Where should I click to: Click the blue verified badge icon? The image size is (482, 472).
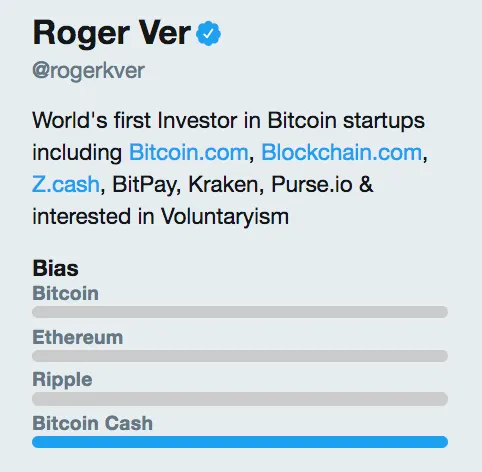click(208, 33)
